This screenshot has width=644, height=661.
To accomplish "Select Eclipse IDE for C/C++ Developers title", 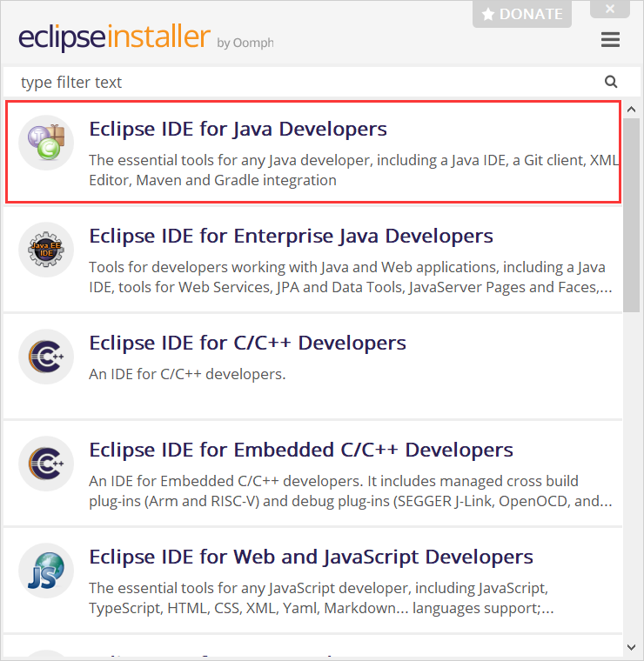I will pos(247,344).
